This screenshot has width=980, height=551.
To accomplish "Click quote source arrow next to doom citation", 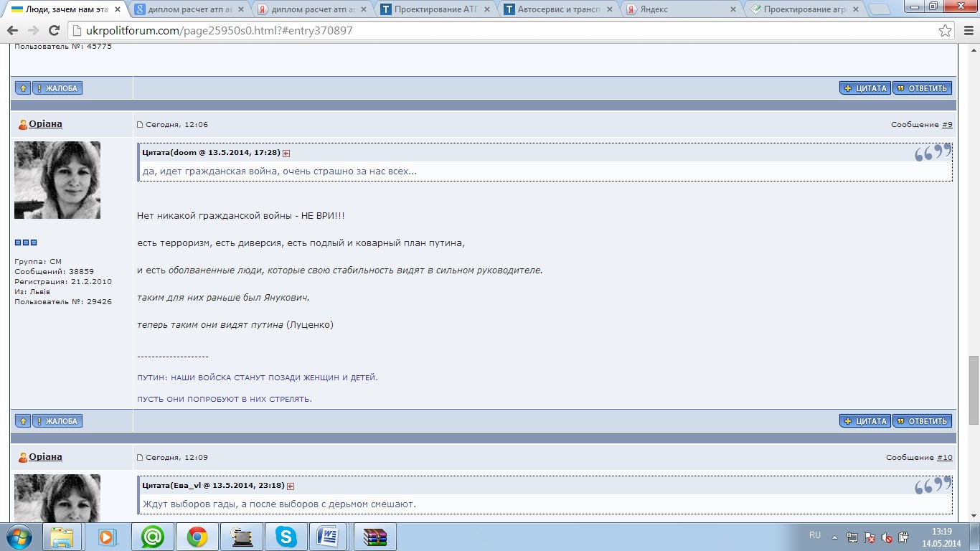I will [286, 154].
